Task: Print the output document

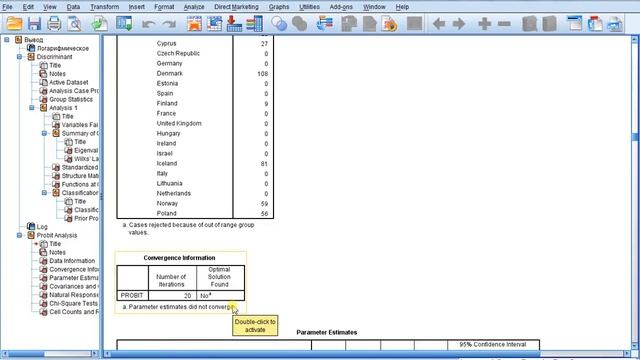Action: (x=54, y=24)
